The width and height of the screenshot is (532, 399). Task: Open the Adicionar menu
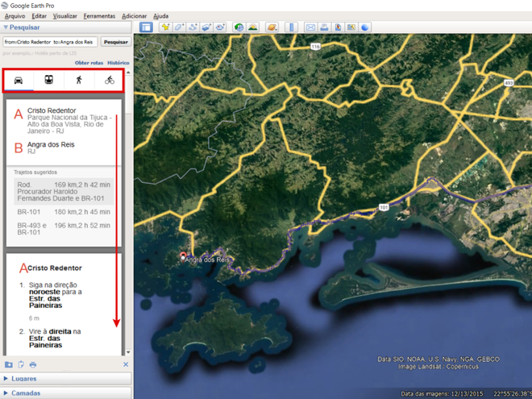coord(135,16)
